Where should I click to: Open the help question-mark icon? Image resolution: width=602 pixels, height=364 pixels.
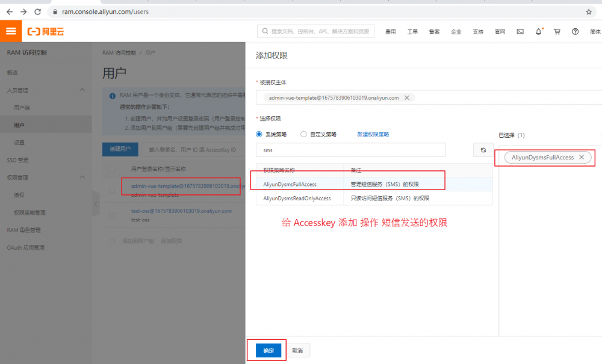pyautogui.click(x=575, y=31)
